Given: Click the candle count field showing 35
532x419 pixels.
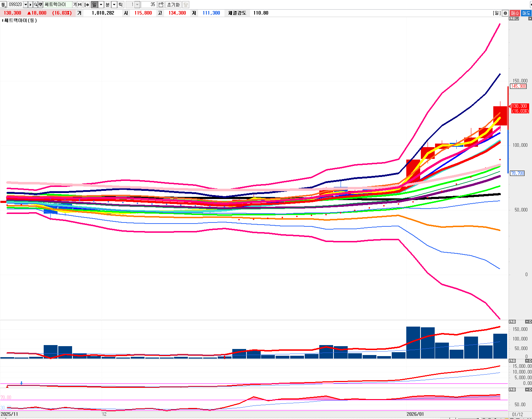Looking at the screenshot, I should [x=149, y=5].
